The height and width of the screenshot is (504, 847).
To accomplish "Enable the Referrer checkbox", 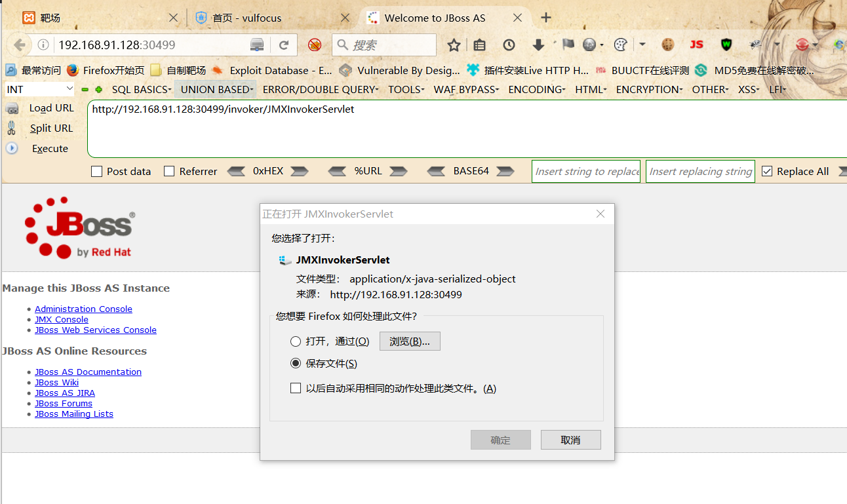I will (x=169, y=172).
